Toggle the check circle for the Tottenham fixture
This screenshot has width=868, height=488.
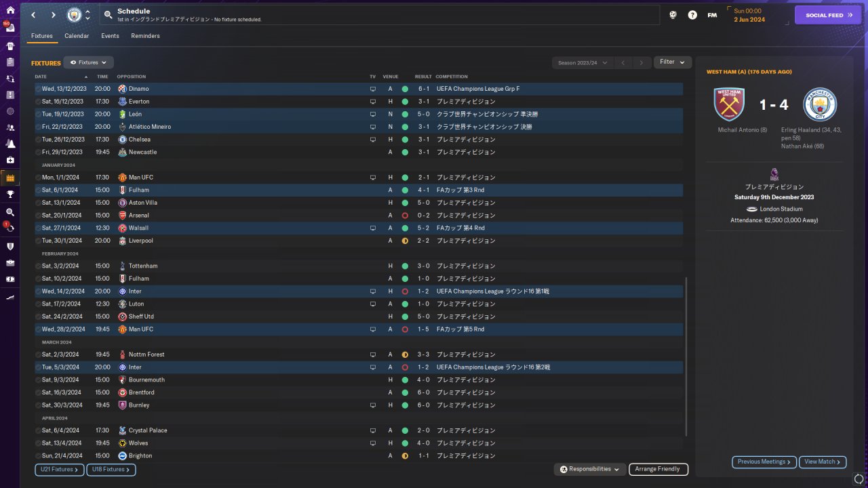[38, 266]
